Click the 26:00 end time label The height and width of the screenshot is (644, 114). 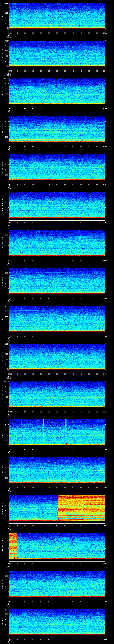tap(105, 450)
